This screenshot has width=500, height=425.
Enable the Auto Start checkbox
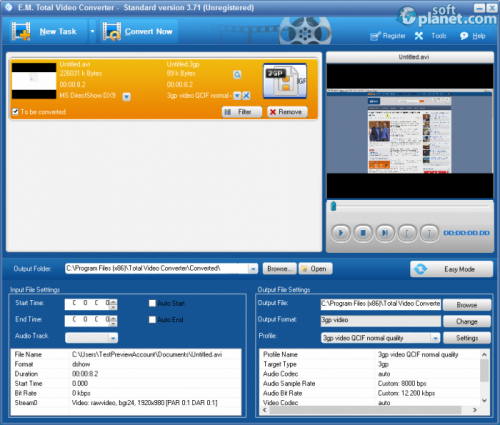(152, 303)
